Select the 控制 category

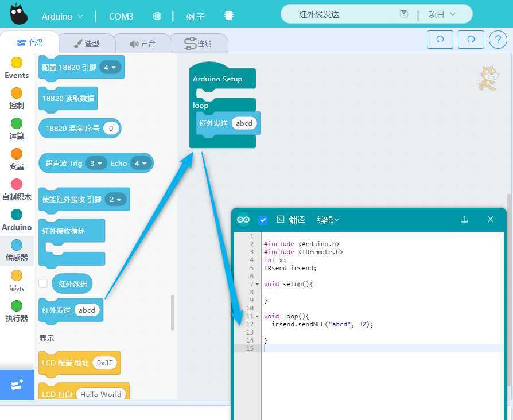[x=17, y=99]
